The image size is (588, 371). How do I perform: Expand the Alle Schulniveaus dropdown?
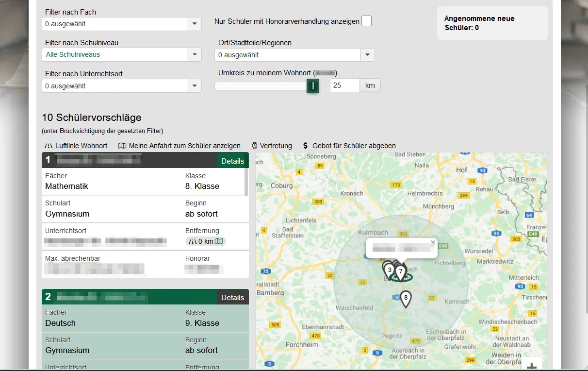(194, 54)
